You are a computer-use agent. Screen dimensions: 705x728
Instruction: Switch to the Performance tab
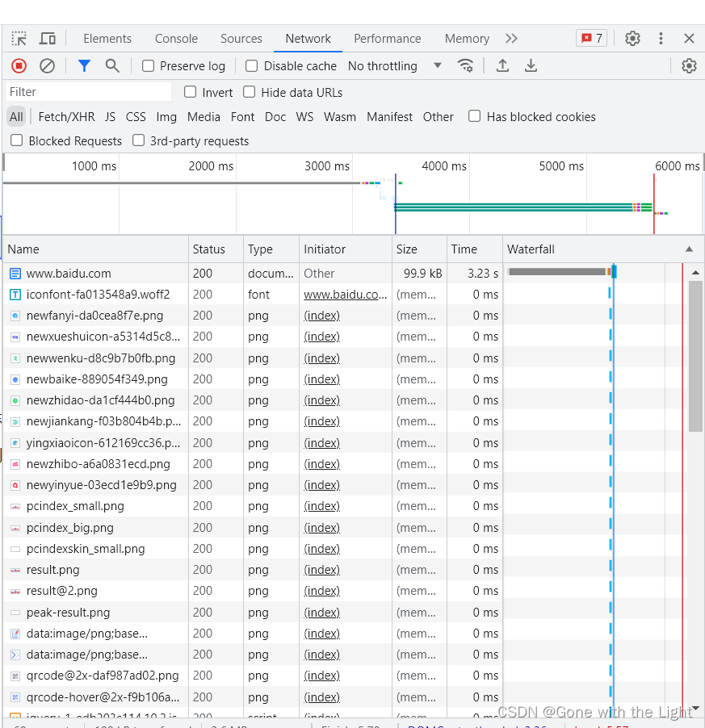click(x=388, y=39)
